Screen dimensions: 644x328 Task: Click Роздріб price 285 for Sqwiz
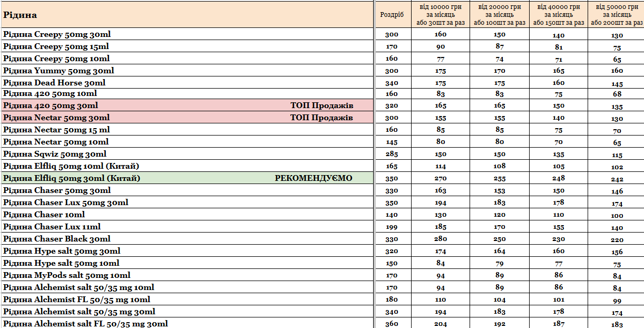pyautogui.click(x=392, y=154)
